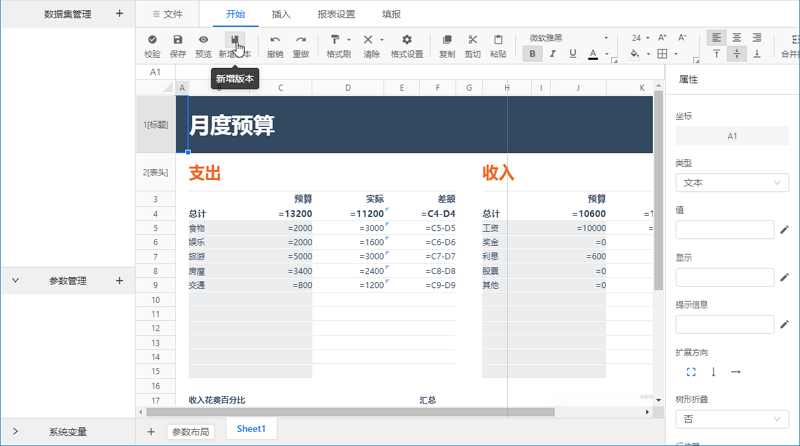Redo with the 重做 icon
This screenshot has width=800, height=446.
click(x=301, y=39)
